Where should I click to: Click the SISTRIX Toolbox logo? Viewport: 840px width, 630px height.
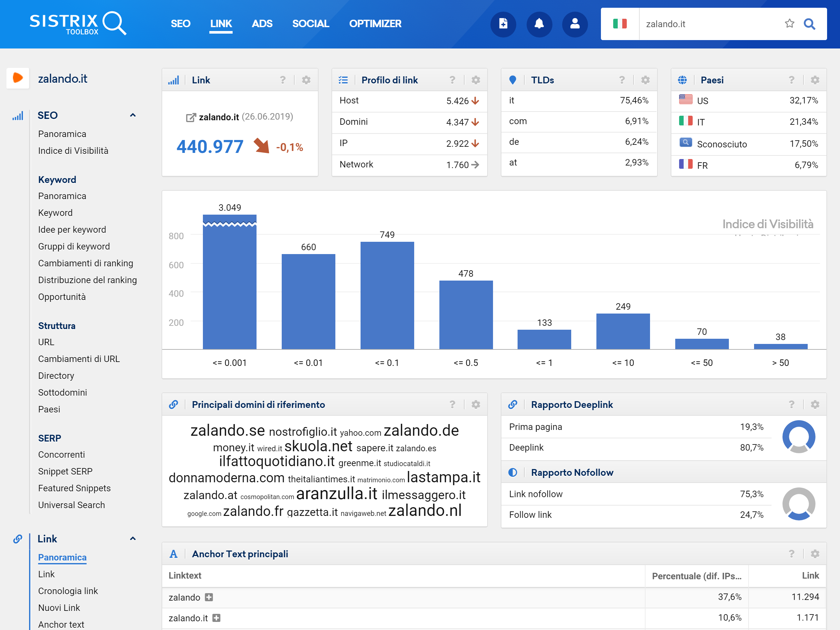point(78,24)
